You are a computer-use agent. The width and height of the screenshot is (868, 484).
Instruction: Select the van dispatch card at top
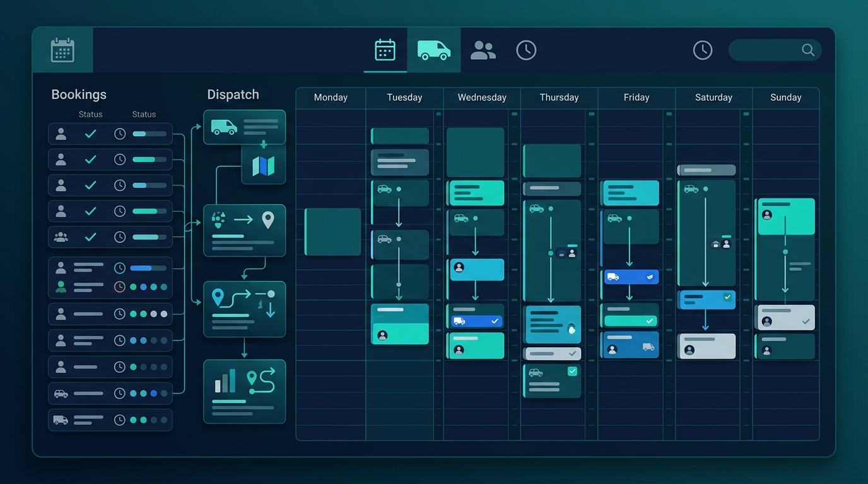coord(244,127)
